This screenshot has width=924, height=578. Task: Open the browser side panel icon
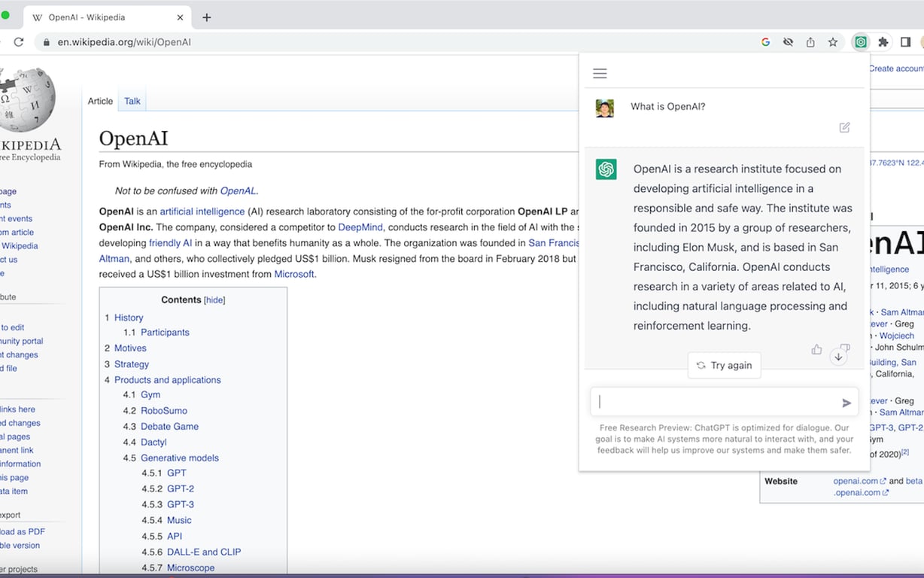click(905, 42)
